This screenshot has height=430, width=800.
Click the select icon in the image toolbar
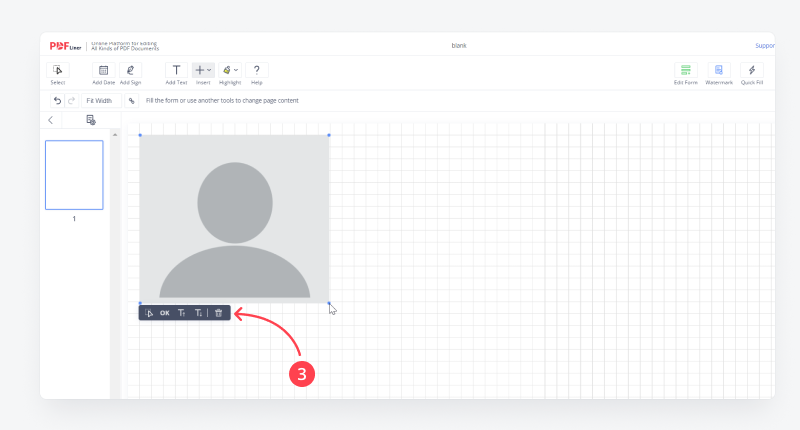149,313
